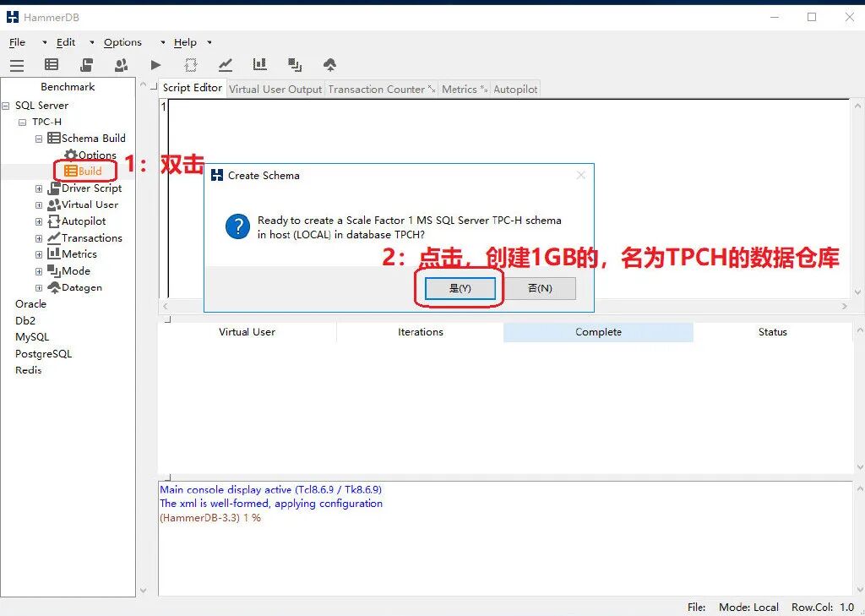
Task: Click the Complete column header
Action: (x=598, y=332)
